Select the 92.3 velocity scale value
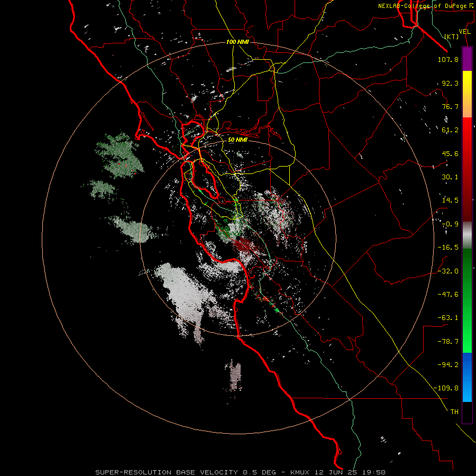The width and height of the screenshot is (476, 476). click(x=450, y=83)
